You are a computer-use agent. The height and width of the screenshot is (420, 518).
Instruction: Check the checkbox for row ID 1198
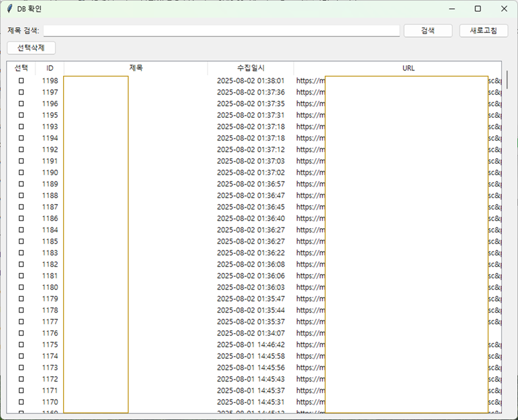pyautogui.click(x=21, y=80)
